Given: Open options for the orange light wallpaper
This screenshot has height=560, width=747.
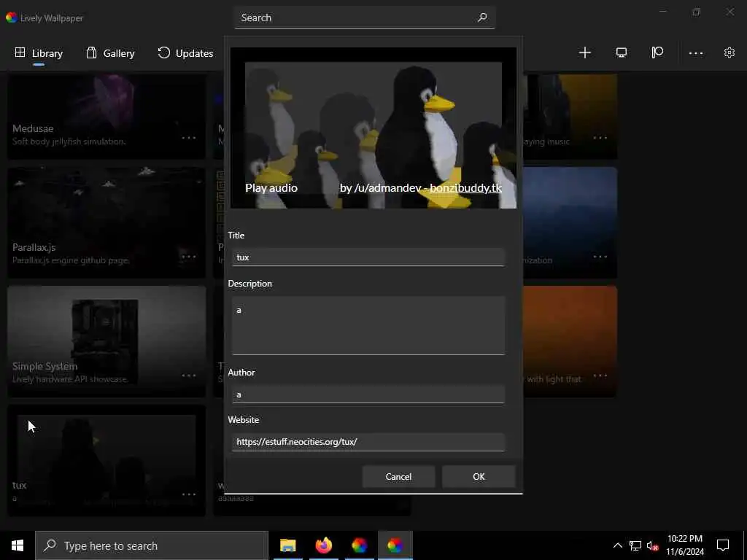Looking at the screenshot, I should pyautogui.click(x=600, y=376).
